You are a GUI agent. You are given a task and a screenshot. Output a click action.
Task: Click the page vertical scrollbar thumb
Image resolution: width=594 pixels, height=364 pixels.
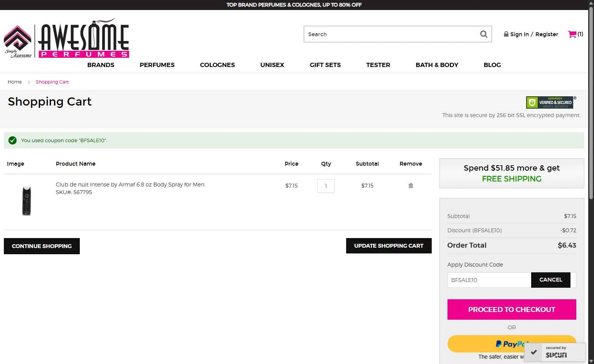[591, 102]
